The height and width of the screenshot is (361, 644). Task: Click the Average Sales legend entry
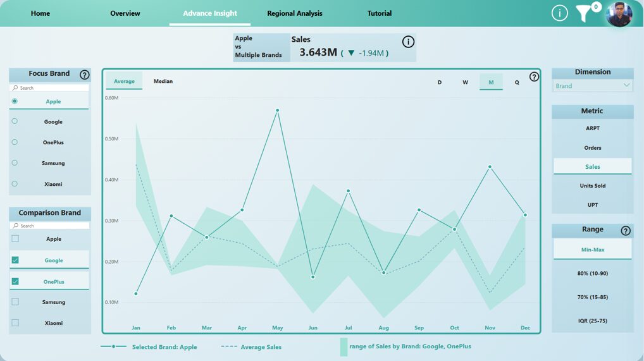[x=251, y=347]
